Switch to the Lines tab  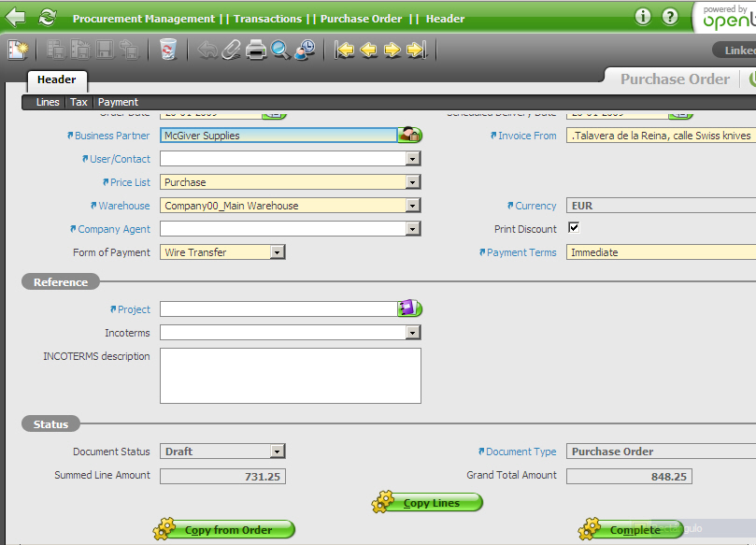(48, 102)
